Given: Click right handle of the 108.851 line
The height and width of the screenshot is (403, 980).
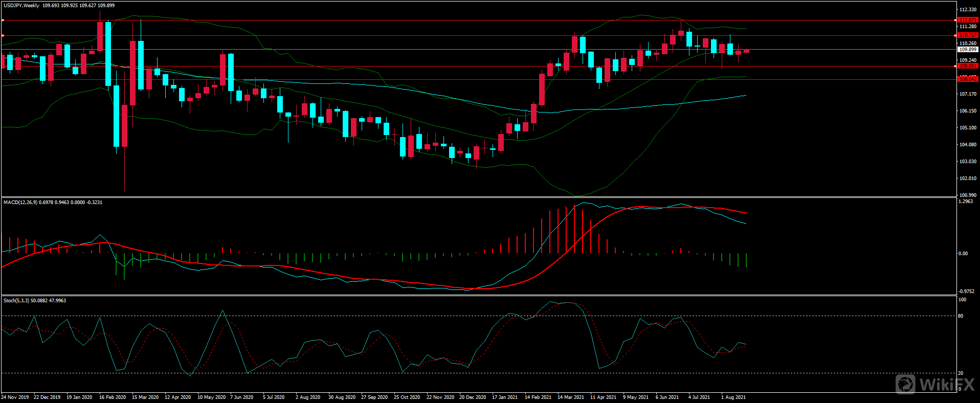Looking at the screenshot, I should 956,66.
